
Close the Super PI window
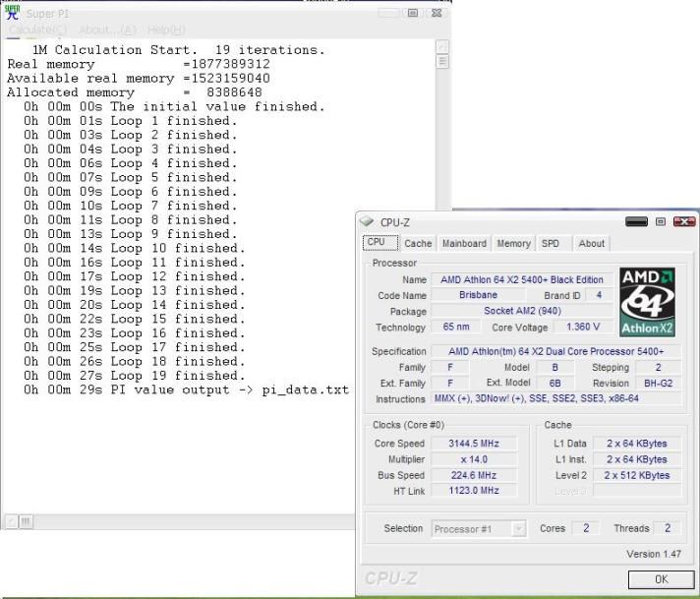click(x=437, y=13)
